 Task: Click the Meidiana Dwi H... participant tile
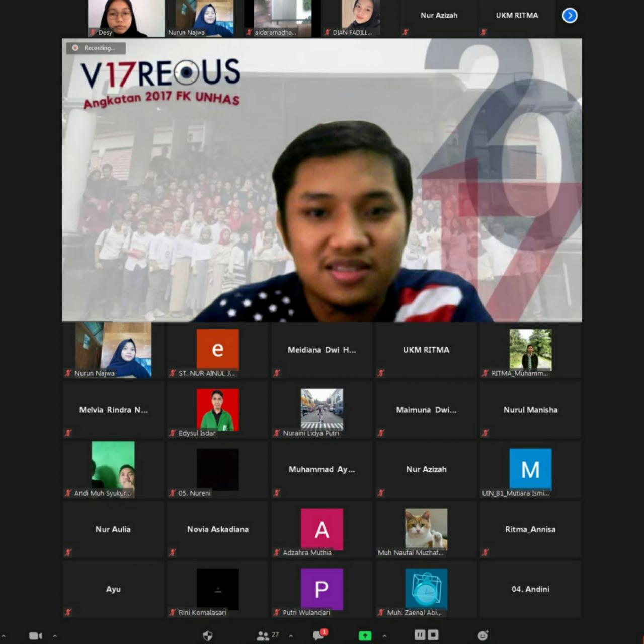pyautogui.click(x=321, y=350)
